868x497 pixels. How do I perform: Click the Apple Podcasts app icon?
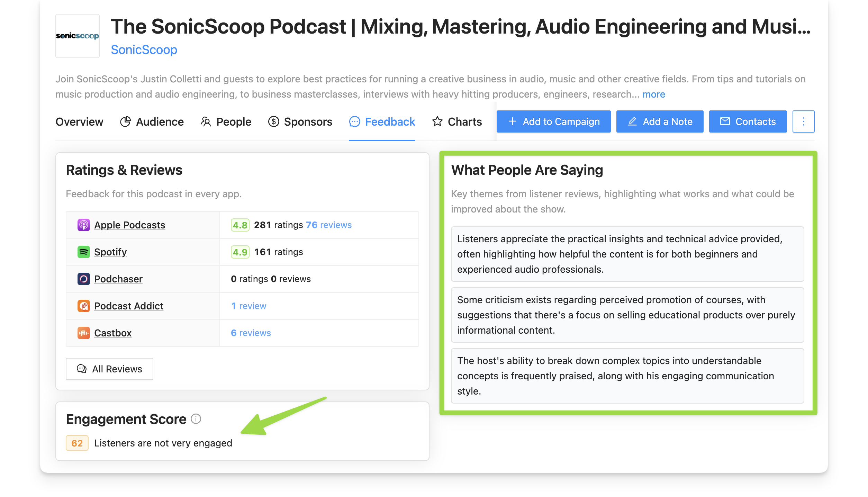point(83,225)
